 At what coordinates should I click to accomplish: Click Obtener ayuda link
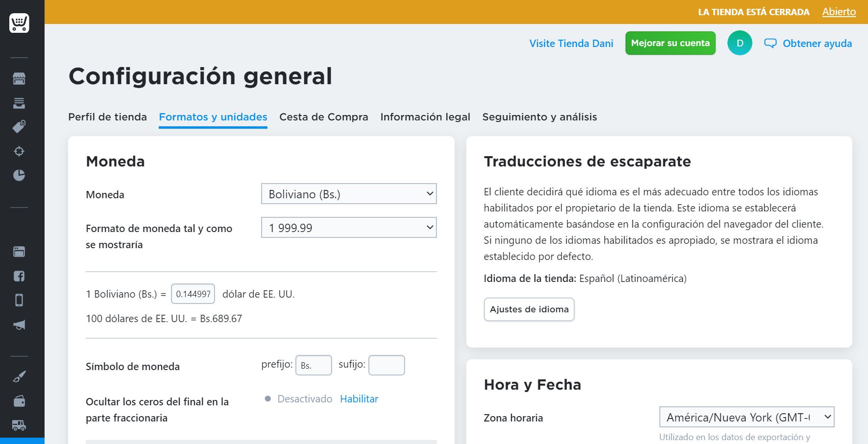point(817,44)
